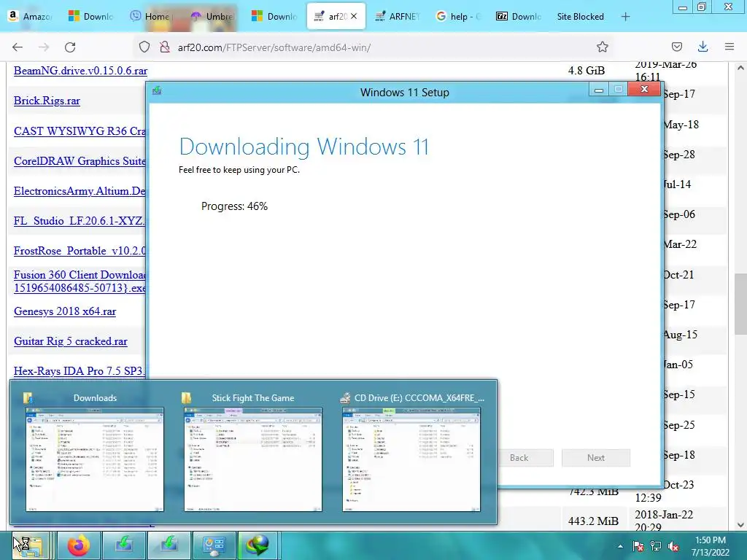
Task: Open the Firefox hamburger menu
Action: coord(729,47)
